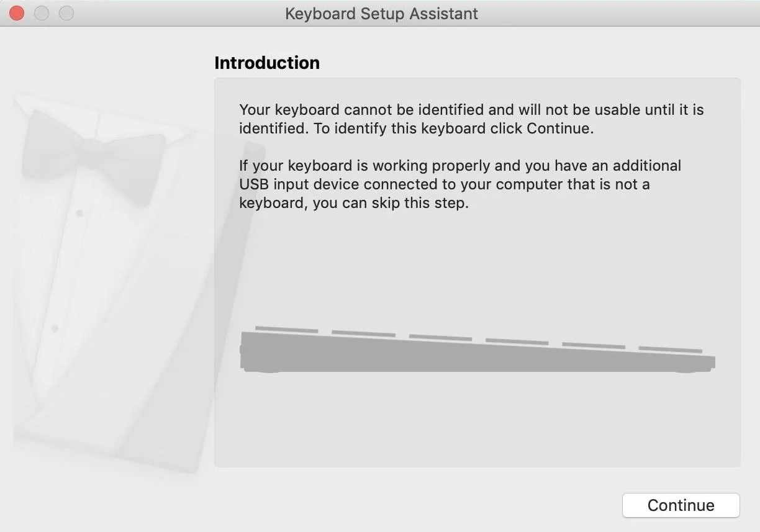Select the Introduction heading
The height and width of the screenshot is (532, 760).
pyautogui.click(x=267, y=63)
